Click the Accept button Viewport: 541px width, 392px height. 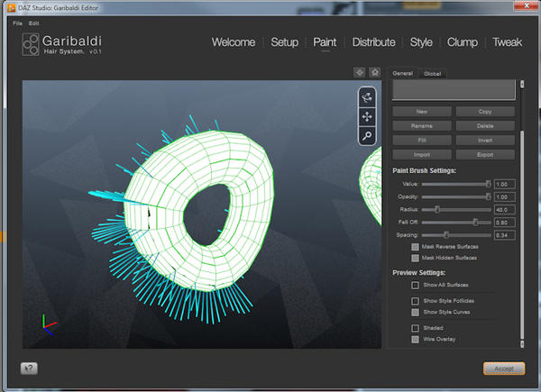pos(504,369)
